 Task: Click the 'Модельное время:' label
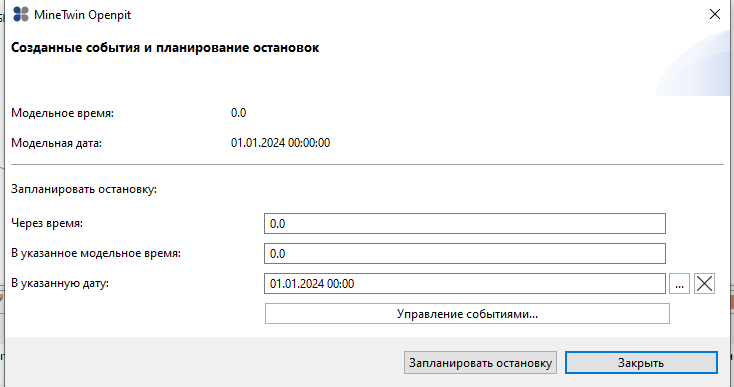click(62, 113)
